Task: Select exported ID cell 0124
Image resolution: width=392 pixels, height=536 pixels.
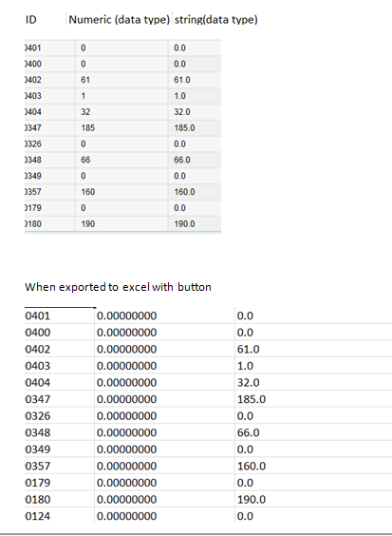Action: point(38,516)
